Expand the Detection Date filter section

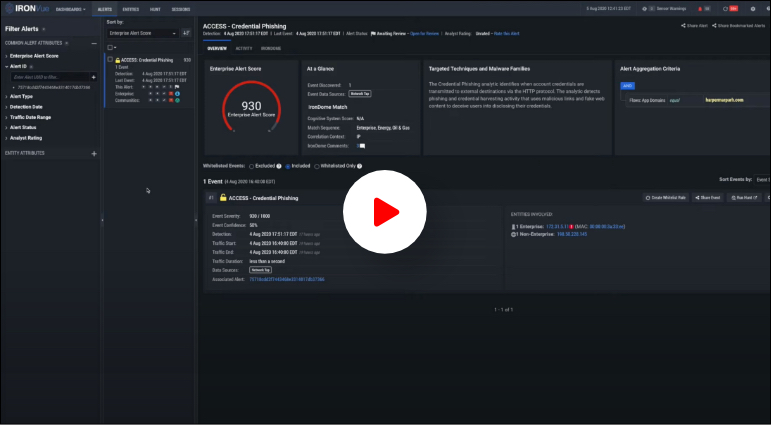tap(6, 106)
